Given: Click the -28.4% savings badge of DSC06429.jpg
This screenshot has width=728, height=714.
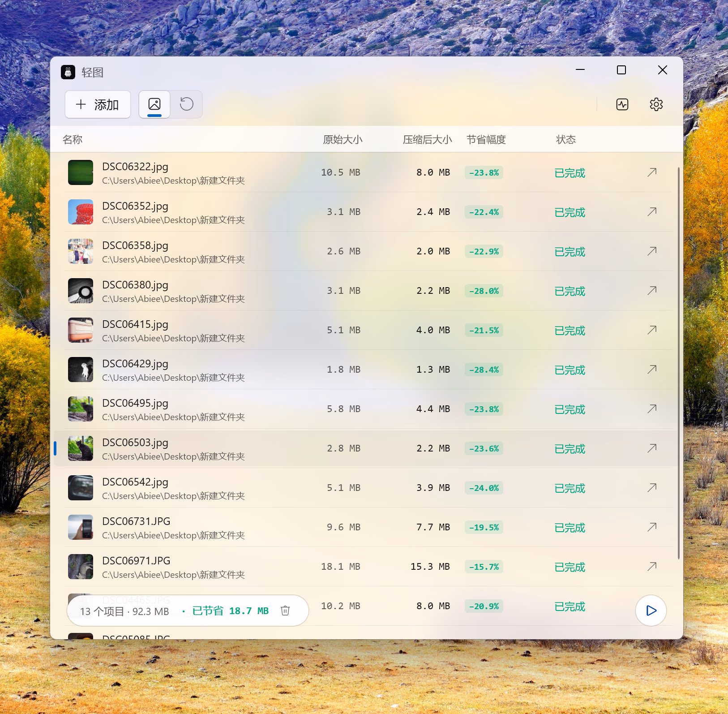Looking at the screenshot, I should (x=484, y=370).
